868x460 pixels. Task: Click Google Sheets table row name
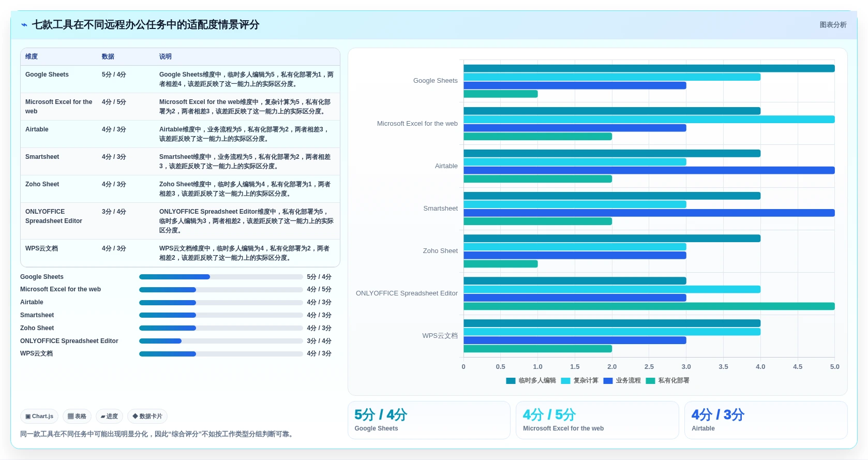pos(47,75)
